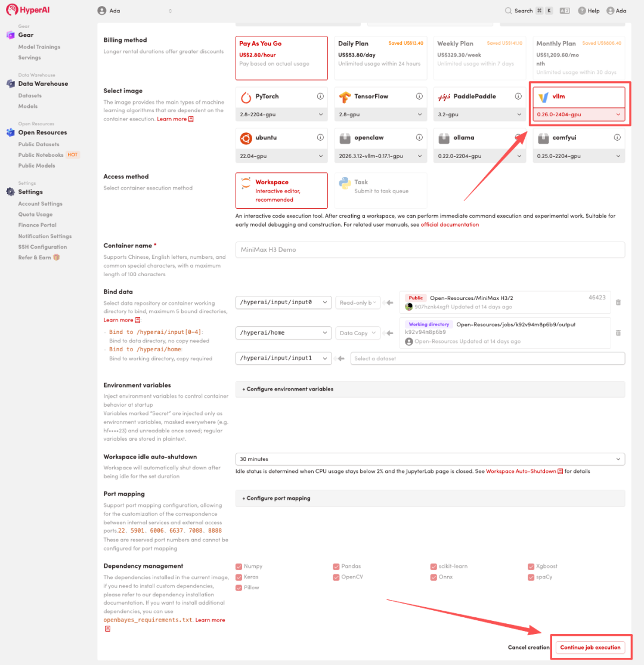
Task: Click the Ada avatar at top right
Action: (x=610, y=11)
